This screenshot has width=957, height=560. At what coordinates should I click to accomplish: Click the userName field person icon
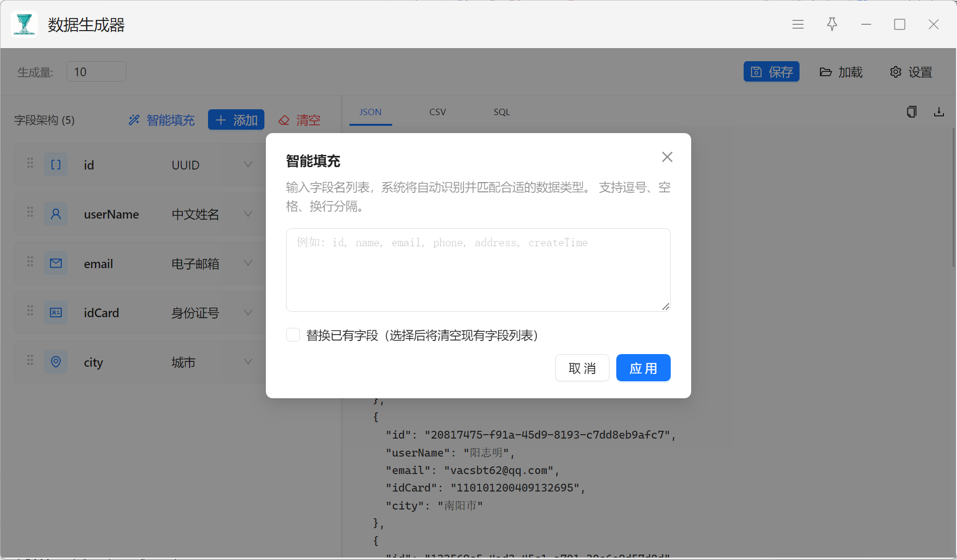[56, 214]
